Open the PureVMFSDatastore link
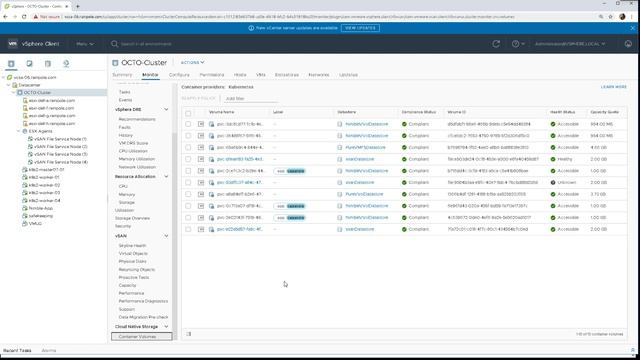Screen dimensions: 640x360 tap(365, 147)
